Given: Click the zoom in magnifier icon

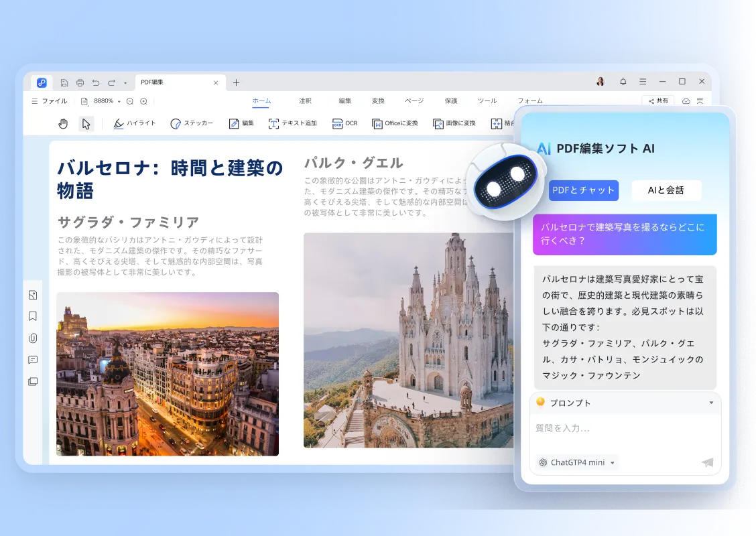Looking at the screenshot, I should (143, 101).
